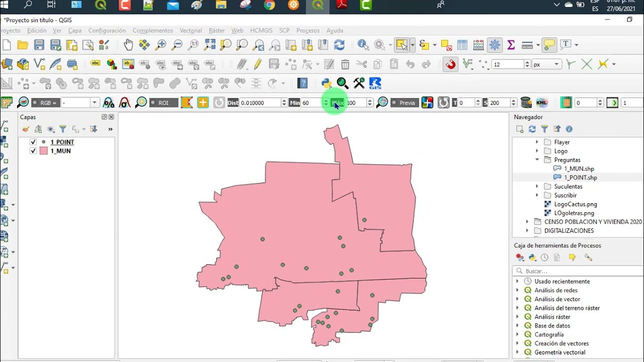
Task: Expand the Suculentas folder
Action: [537, 187]
